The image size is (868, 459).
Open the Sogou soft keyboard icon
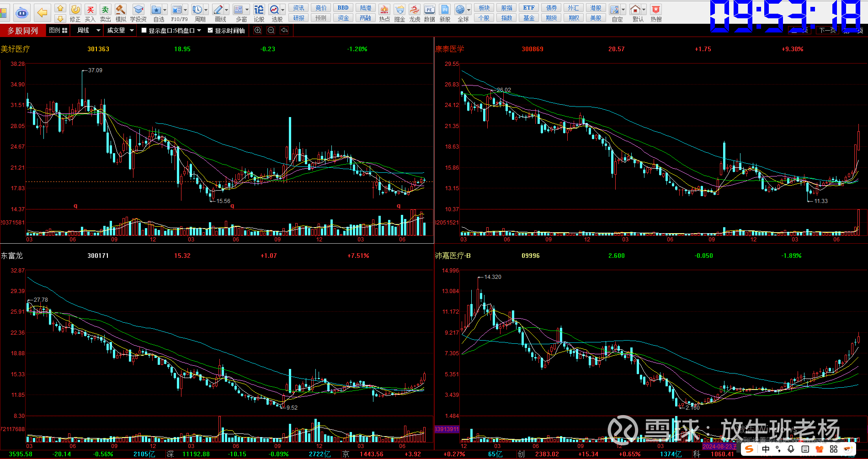[805, 449]
